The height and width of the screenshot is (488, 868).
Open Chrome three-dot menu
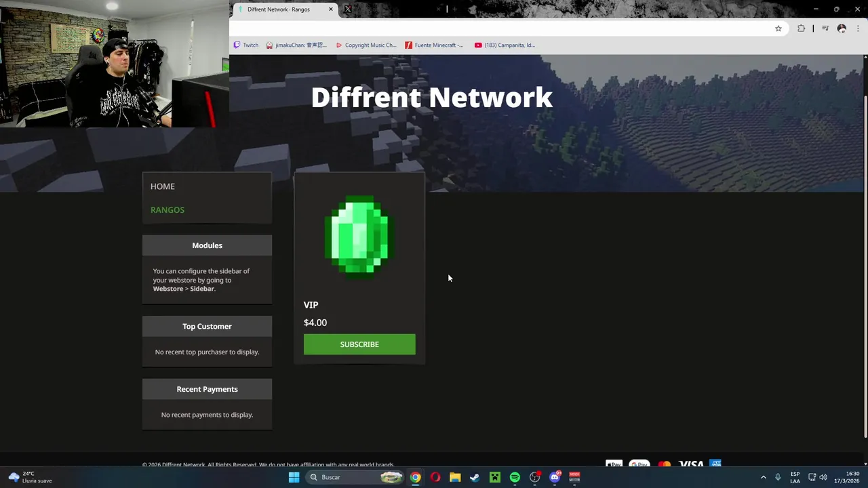tap(858, 28)
